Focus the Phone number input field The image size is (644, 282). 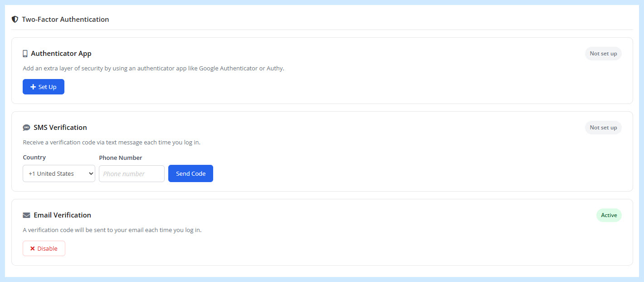[x=132, y=173]
